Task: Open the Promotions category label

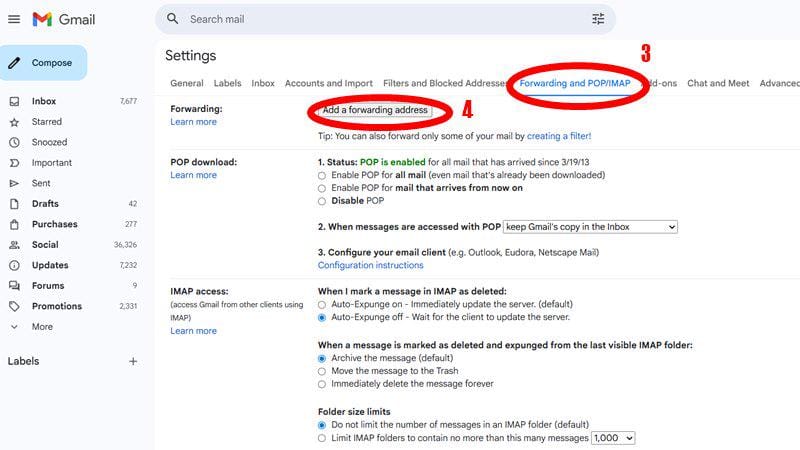Action: pyautogui.click(x=57, y=306)
